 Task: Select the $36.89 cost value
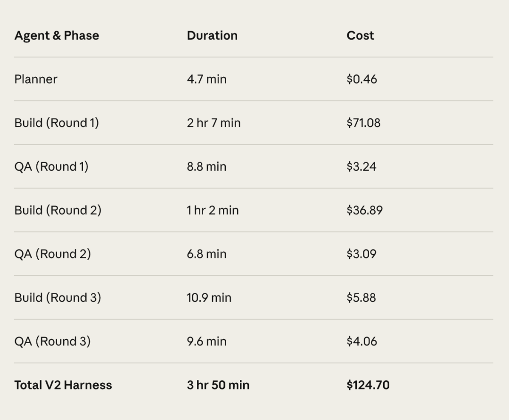click(x=364, y=210)
